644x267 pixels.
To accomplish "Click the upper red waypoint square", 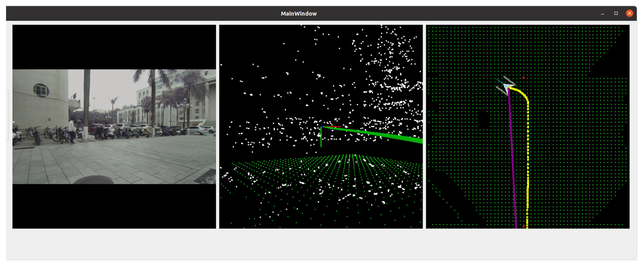I will [x=524, y=78].
